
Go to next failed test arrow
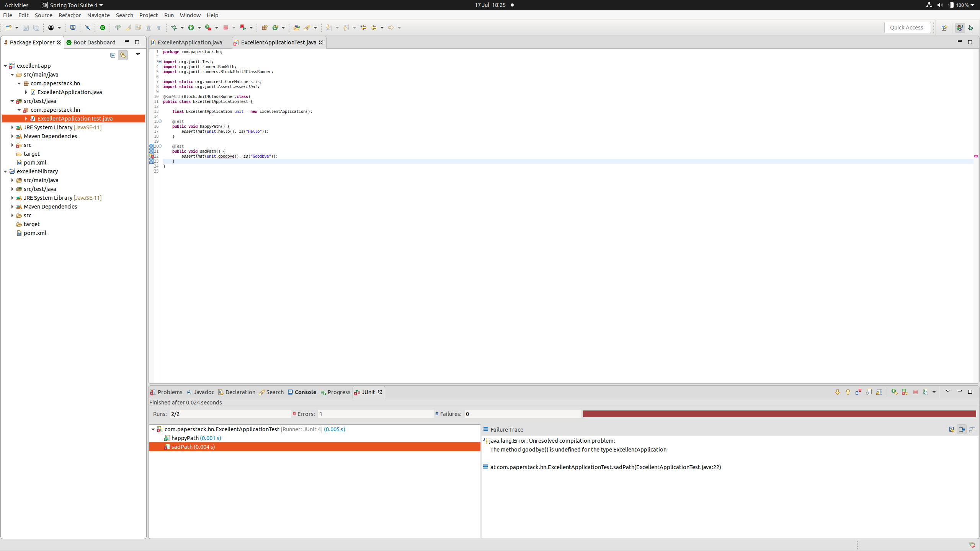(838, 392)
